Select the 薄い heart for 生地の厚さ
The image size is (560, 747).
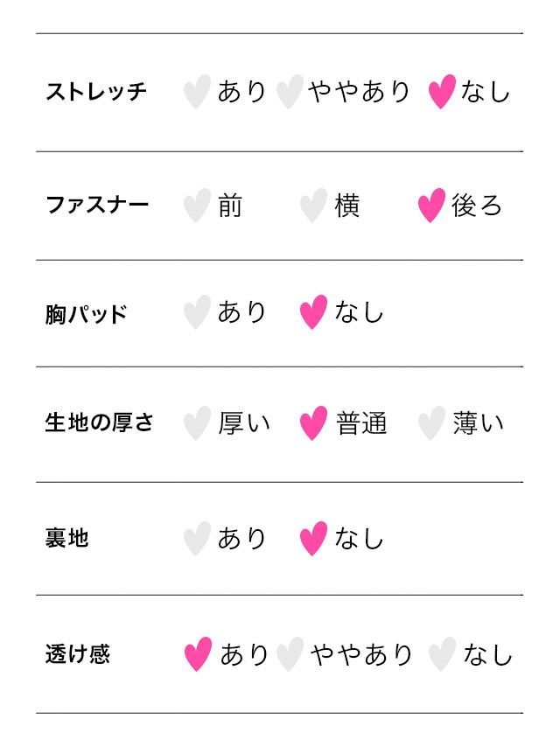432,423
